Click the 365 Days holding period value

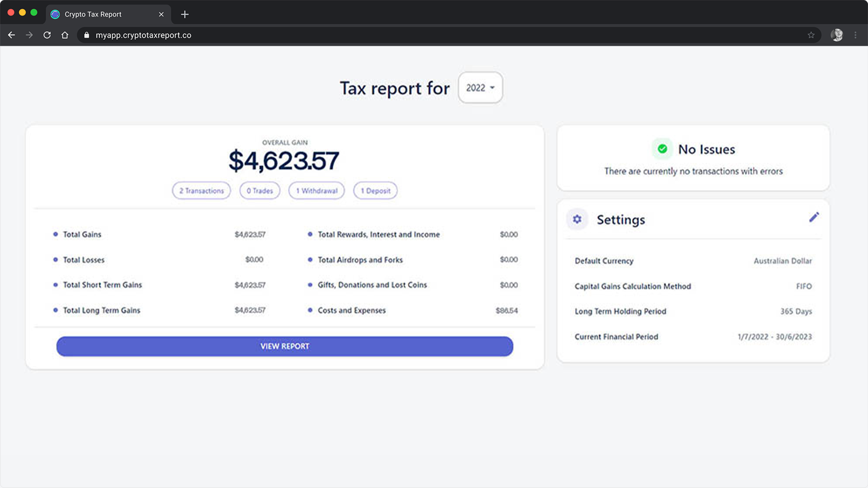point(796,311)
